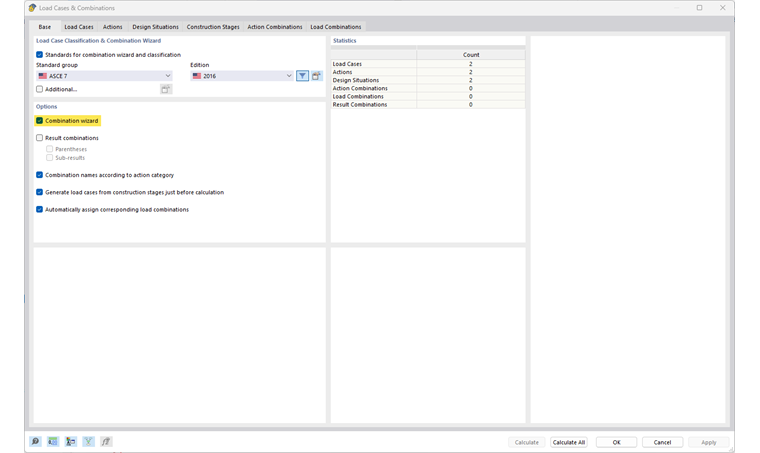
Task: Open the Load Combinations tab
Action: tap(336, 27)
